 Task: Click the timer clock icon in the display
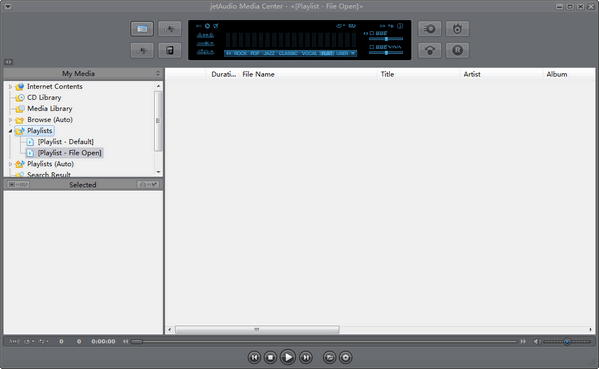pyautogui.click(x=207, y=26)
